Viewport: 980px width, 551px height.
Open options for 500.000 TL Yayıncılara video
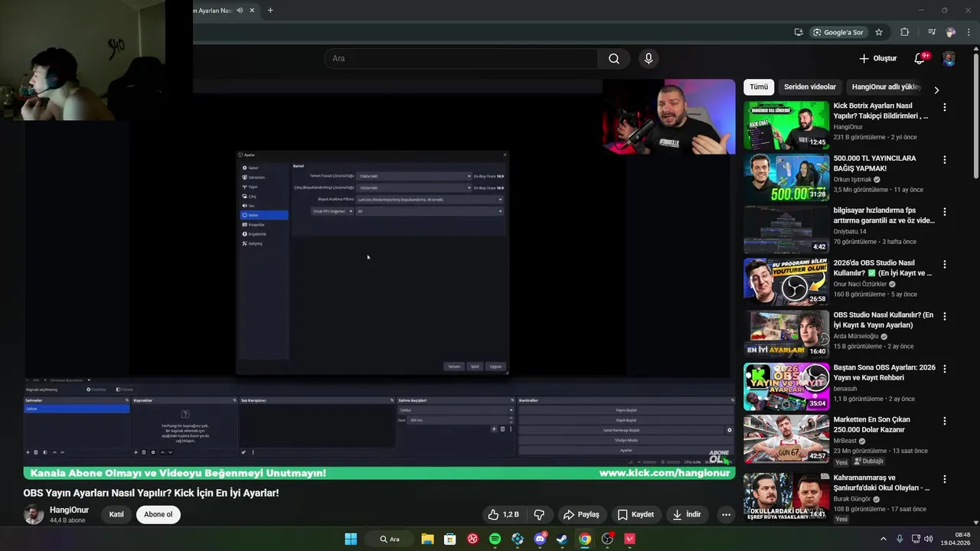[945, 160]
